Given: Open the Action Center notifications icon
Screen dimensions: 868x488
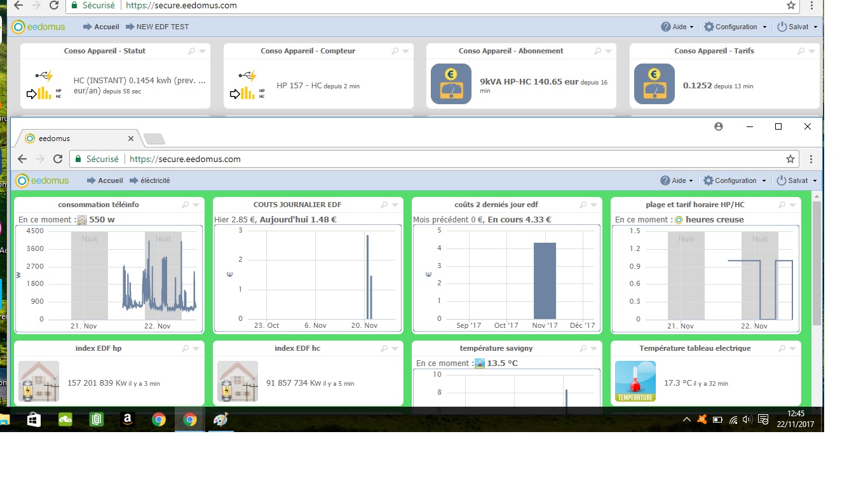Looking at the screenshot, I should tap(763, 419).
